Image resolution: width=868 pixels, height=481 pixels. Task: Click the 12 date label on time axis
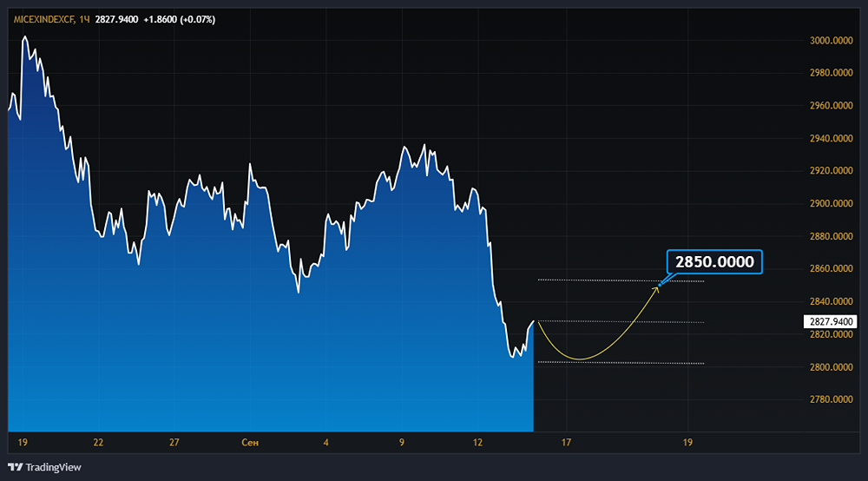coord(478,443)
